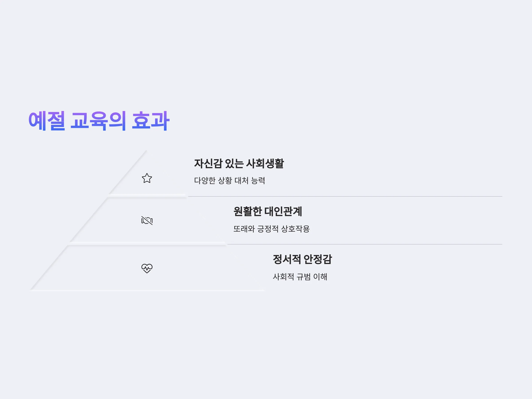The image size is (532, 399).
Task: Select the slide title 예절 교육의 효과
Action: (99, 121)
